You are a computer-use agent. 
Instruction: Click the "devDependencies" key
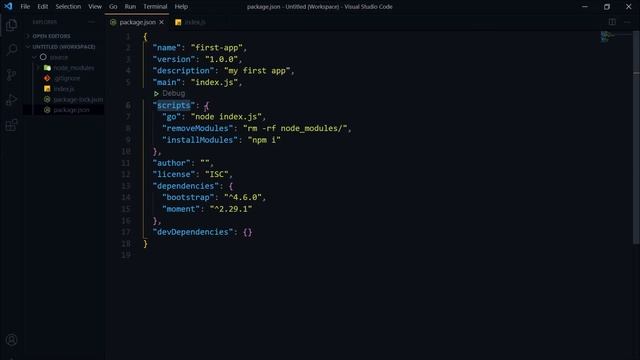click(x=193, y=232)
